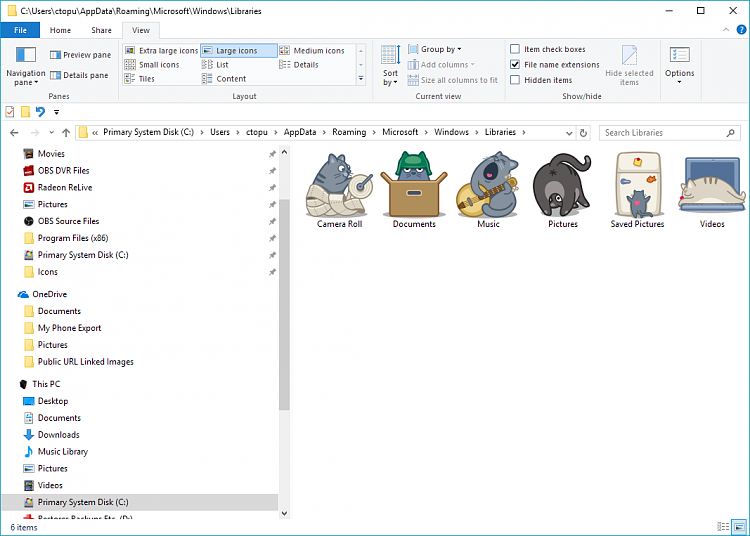Switch to the Share tab
Screen dimensions: 750x536
[101, 30]
